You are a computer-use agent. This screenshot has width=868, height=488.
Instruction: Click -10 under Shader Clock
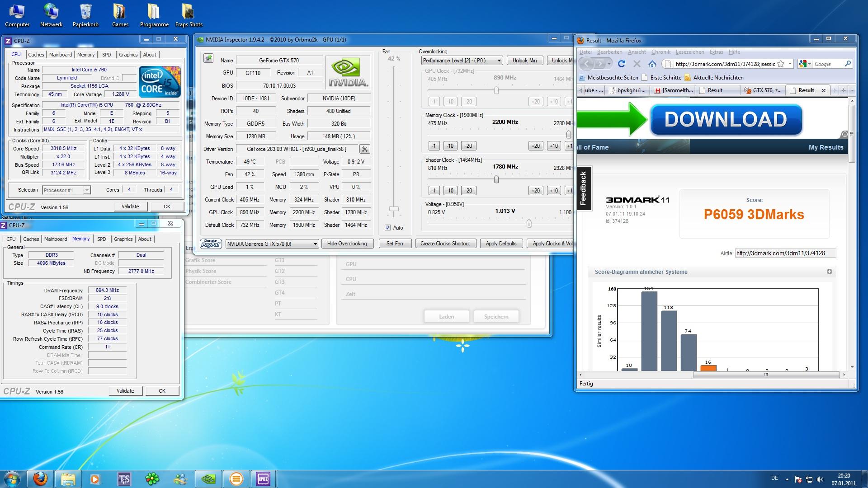coord(450,190)
